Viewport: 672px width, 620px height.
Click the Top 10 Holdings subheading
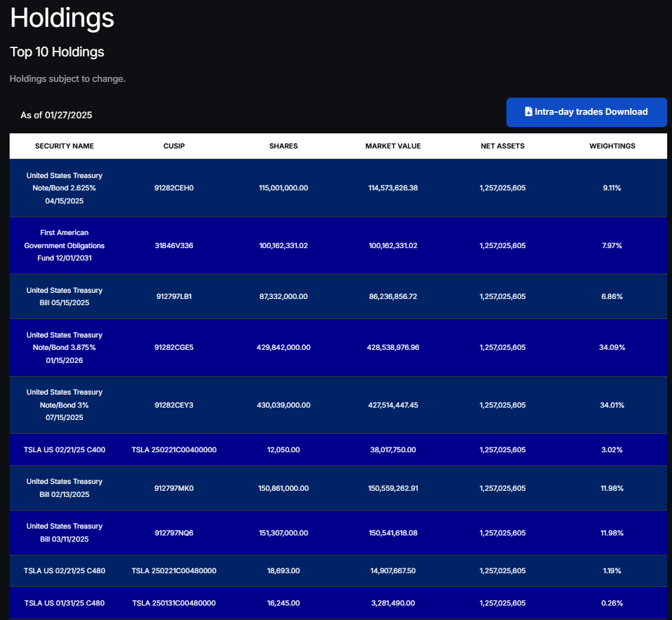[x=57, y=52]
